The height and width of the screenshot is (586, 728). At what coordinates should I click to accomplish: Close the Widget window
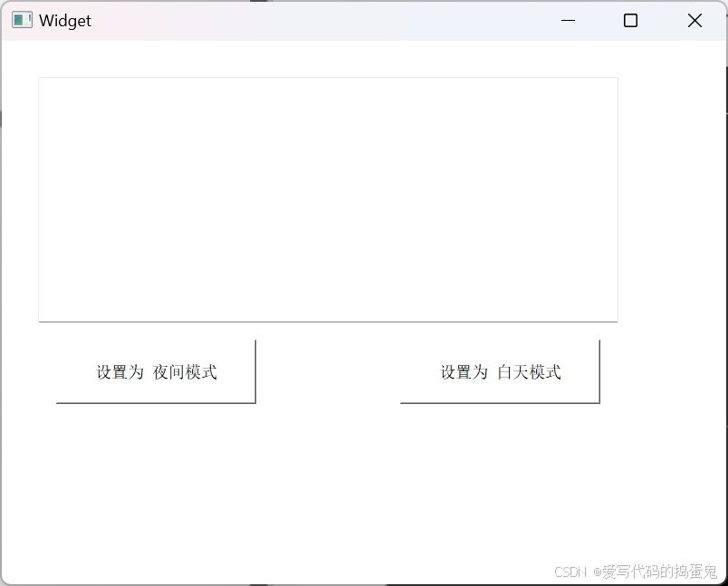[694, 21]
